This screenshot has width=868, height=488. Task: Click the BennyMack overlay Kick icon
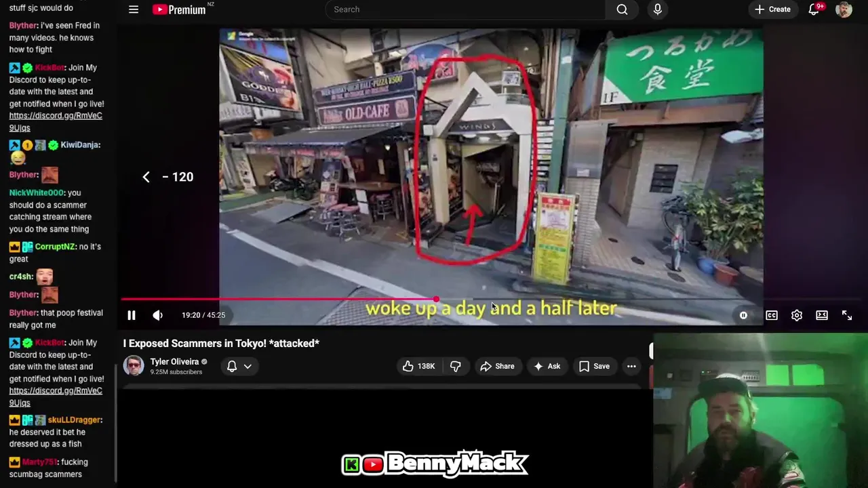click(x=352, y=464)
